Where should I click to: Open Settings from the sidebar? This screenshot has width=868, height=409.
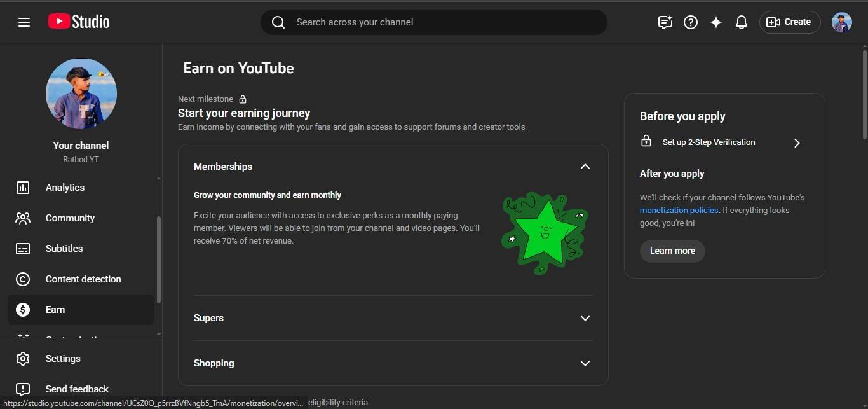[x=63, y=359]
